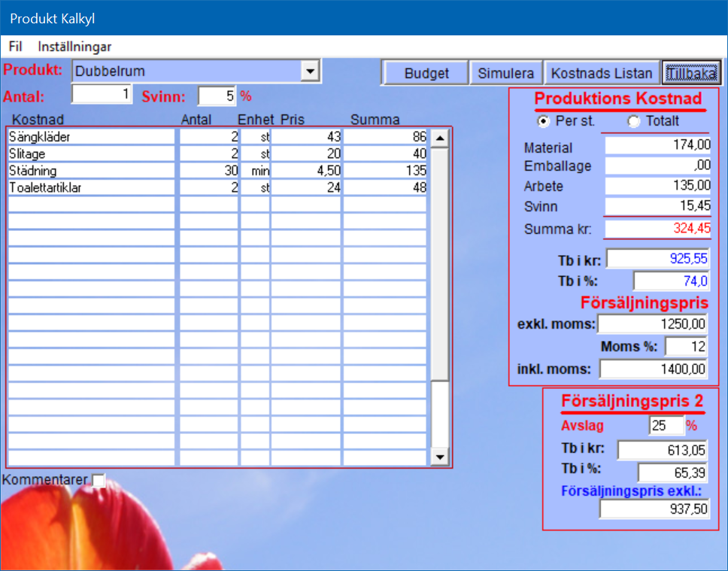Expand the Produkt dropdown arrow
Screen dimensions: 728x571
coord(309,71)
